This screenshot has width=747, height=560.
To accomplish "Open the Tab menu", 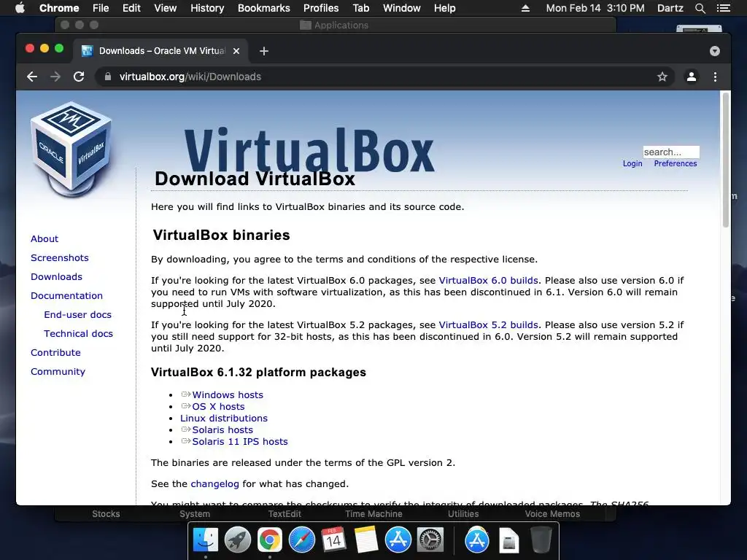I will coord(360,8).
